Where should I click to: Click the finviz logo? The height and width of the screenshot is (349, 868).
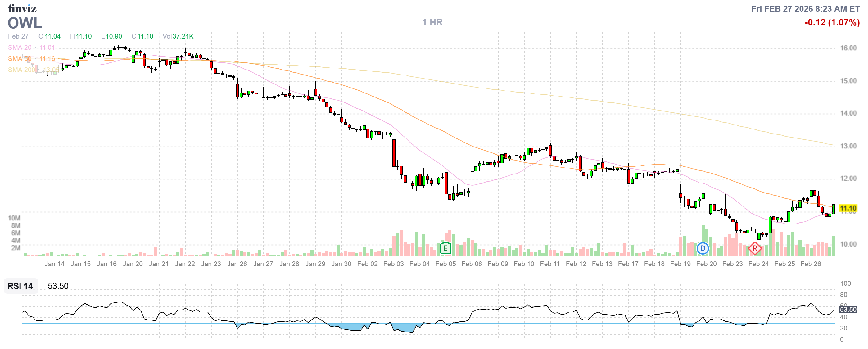[22, 8]
